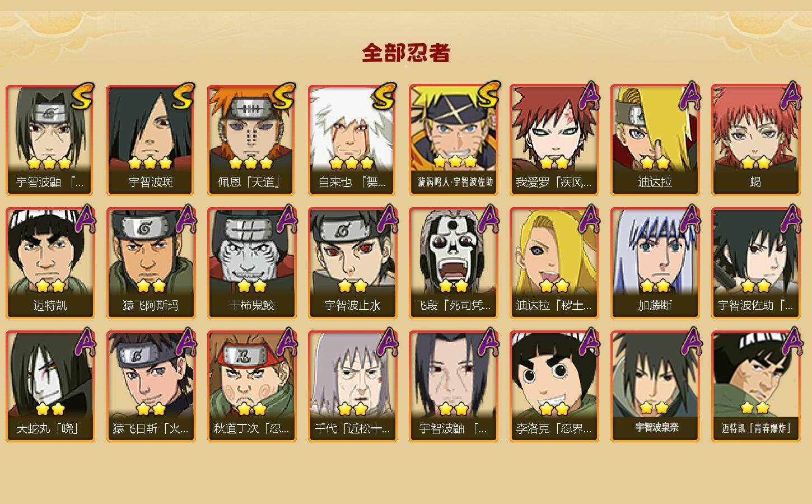Click the 全部忍者 heading

[x=406, y=53]
